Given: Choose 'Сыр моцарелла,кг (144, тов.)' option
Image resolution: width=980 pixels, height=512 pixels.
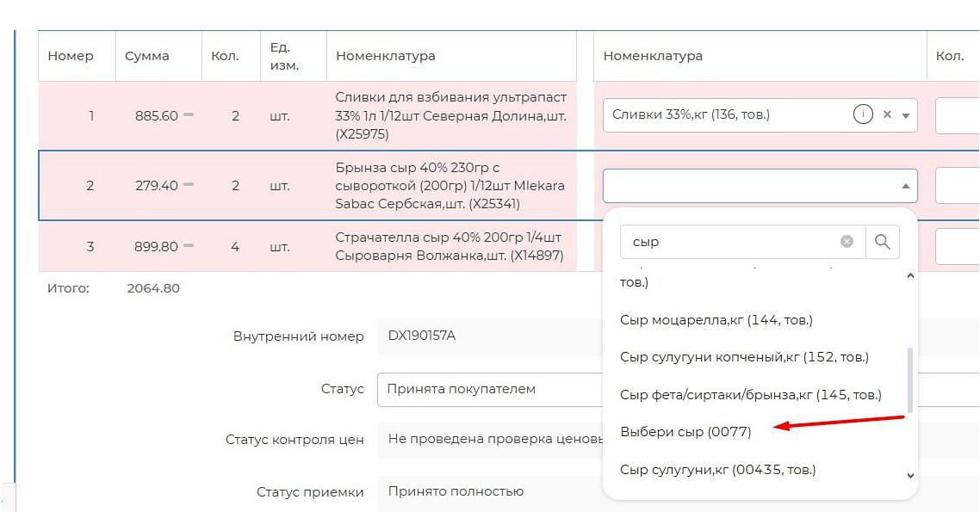Looking at the screenshot, I should point(716,319).
